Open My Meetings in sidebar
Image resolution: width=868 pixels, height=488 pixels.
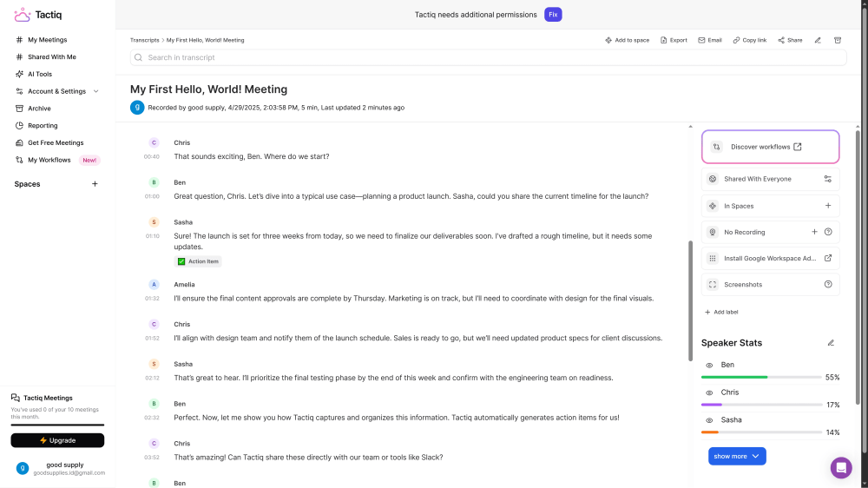(x=47, y=40)
